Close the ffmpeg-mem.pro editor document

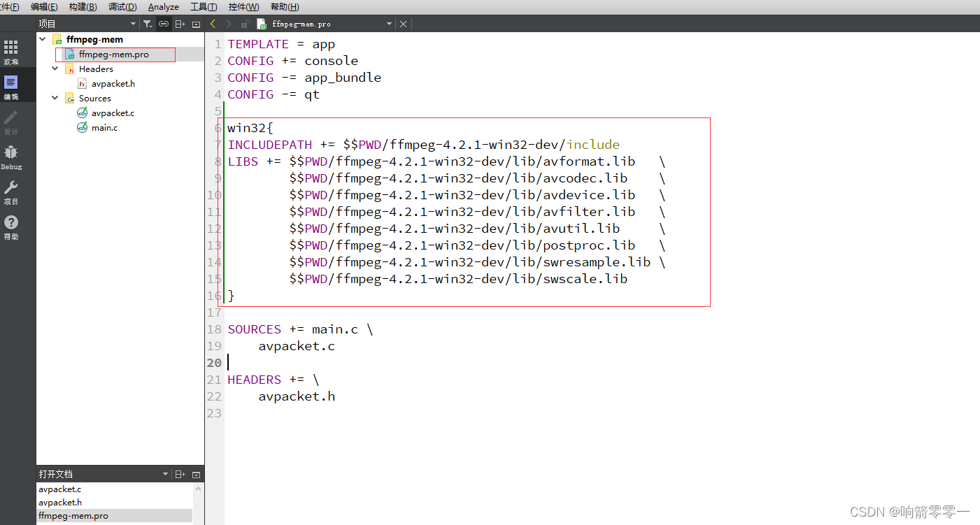[403, 24]
